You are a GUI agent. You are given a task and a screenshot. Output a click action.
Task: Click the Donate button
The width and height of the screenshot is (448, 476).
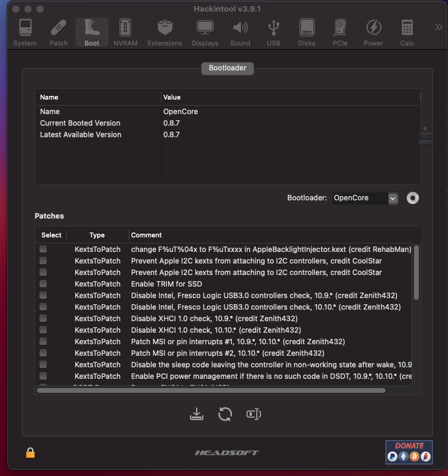[409, 452]
